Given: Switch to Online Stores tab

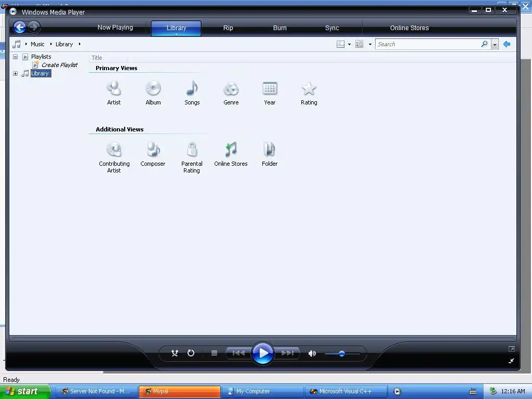Looking at the screenshot, I should pos(409,28).
